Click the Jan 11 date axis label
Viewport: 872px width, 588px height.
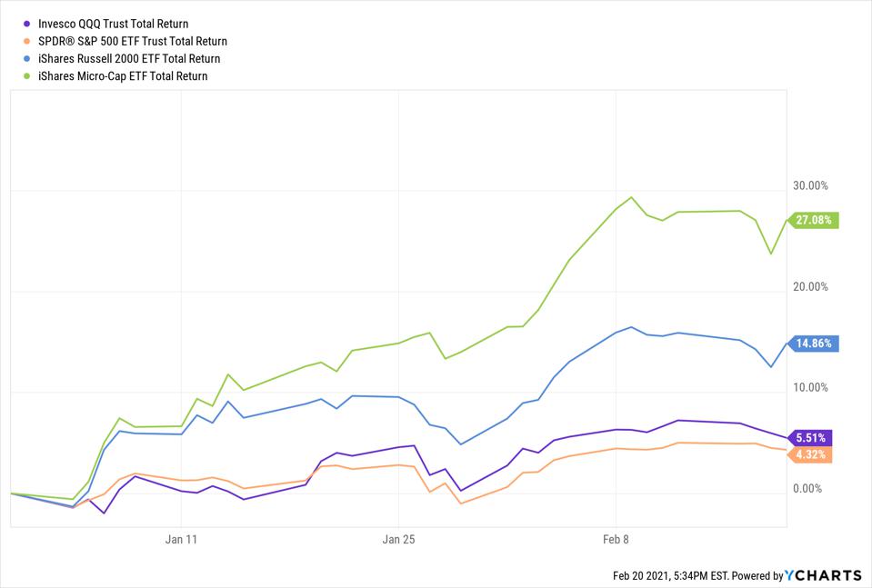pos(181,539)
